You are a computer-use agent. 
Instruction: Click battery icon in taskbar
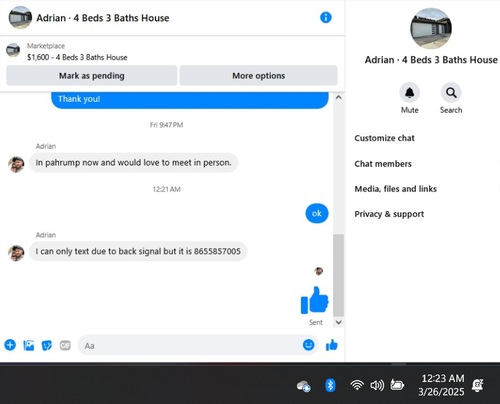pos(397,385)
